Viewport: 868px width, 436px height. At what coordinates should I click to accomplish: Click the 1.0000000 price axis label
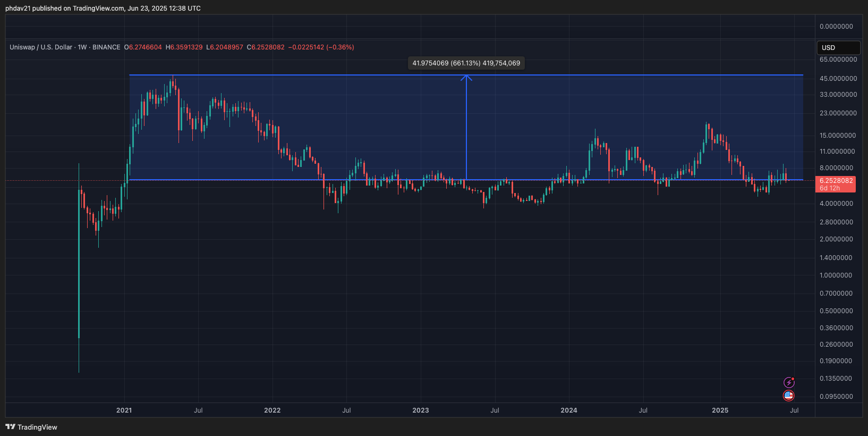[837, 275]
